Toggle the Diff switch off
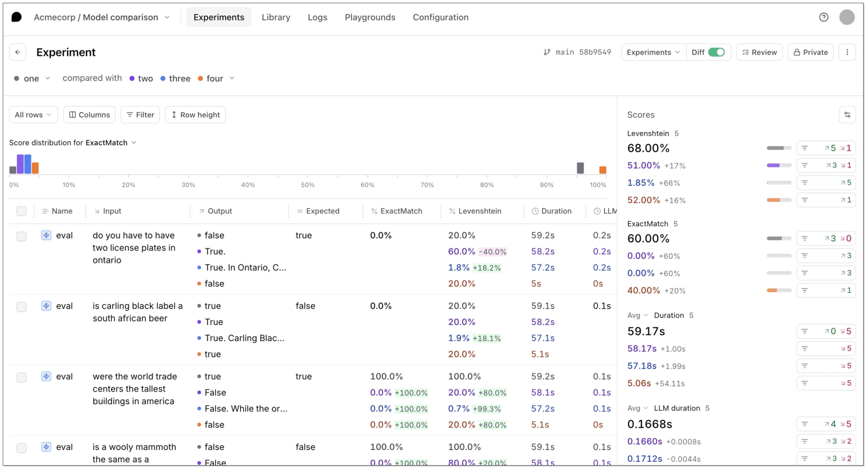This screenshot has width=868, height=470. tap(716, 52)
